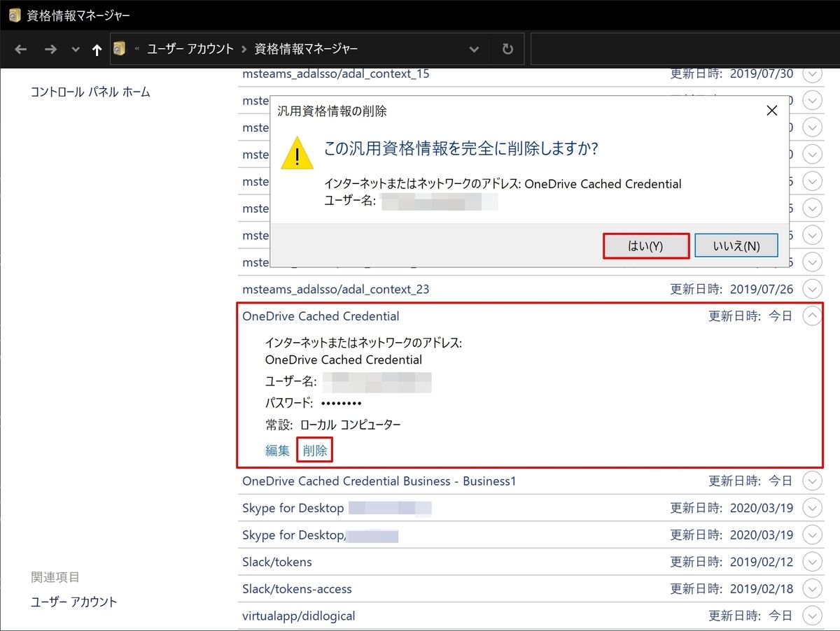Image resolution: width=840 pixels, height=631 pixels.
Task: Click 更新日時 2019/02/18 date for Slack/tokens-access
Action: [732, 589]
